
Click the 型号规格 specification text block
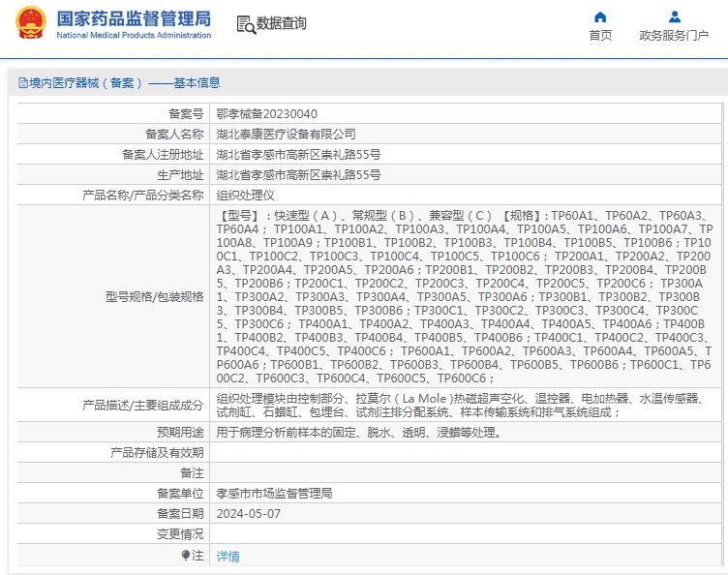465,296
